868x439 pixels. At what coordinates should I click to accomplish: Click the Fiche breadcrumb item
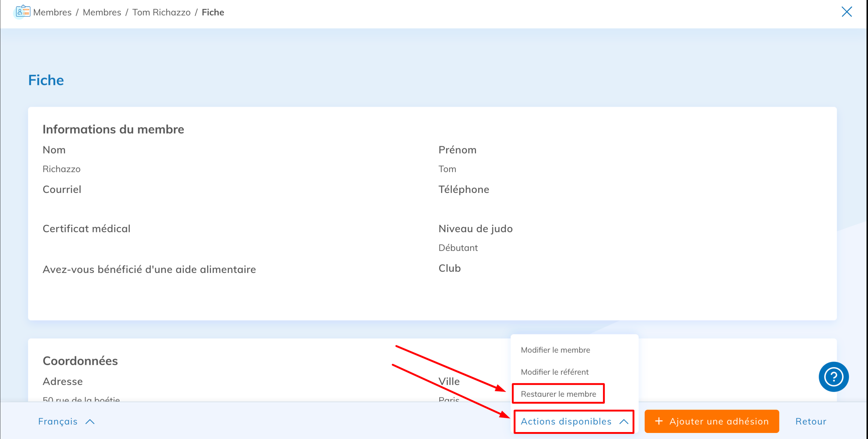pos(213,12)
